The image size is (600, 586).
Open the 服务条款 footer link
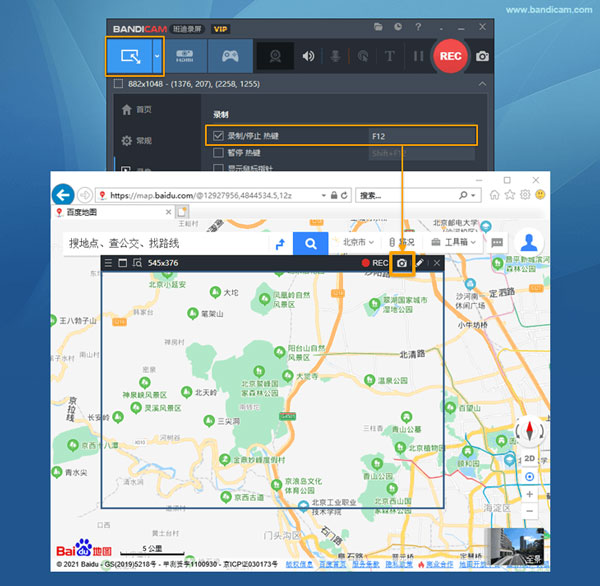(365, 565)
